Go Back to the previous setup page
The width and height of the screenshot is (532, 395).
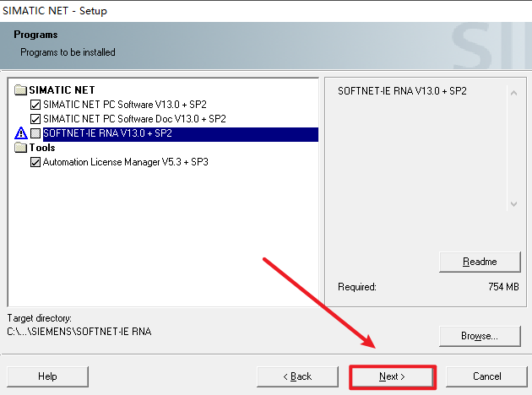point(297,376)
